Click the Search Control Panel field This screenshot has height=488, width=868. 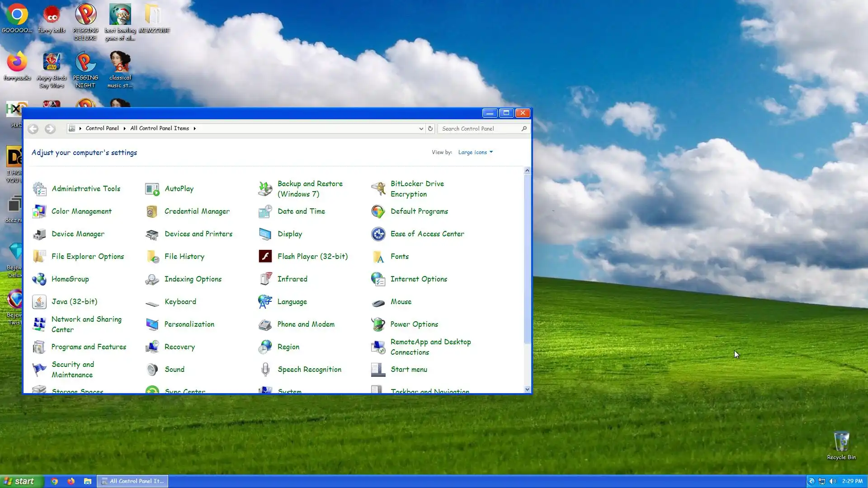pyautogui.click(x=480, y=129)
